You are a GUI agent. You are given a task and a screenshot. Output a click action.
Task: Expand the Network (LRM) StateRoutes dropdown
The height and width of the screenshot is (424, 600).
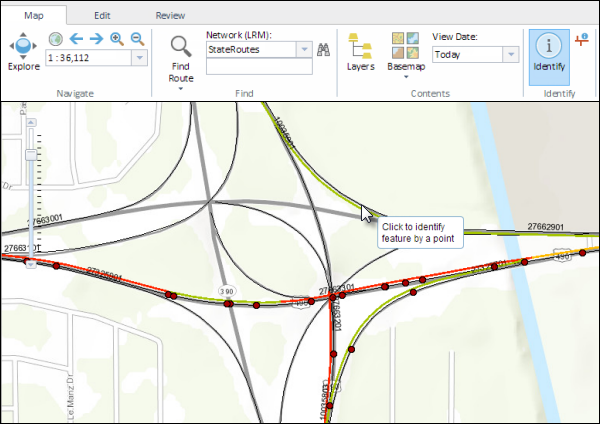[x=302, y=49]
